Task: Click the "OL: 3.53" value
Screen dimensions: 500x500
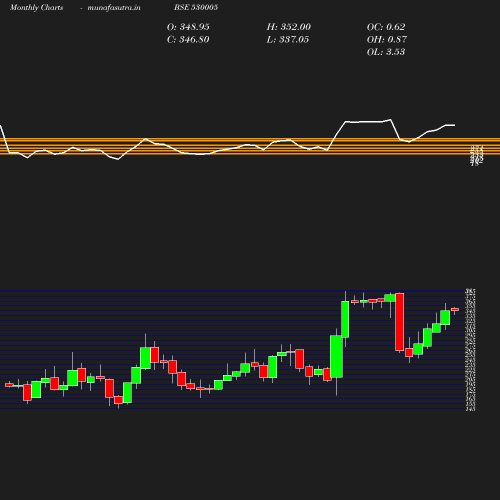Action: coord(386,52)
